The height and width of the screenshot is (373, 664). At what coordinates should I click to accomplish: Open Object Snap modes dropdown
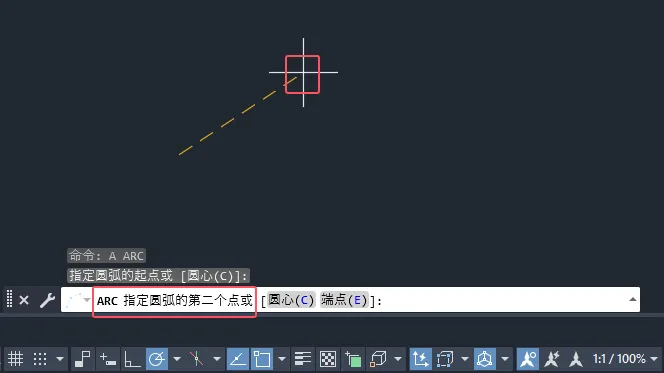(x=282, y=359)
